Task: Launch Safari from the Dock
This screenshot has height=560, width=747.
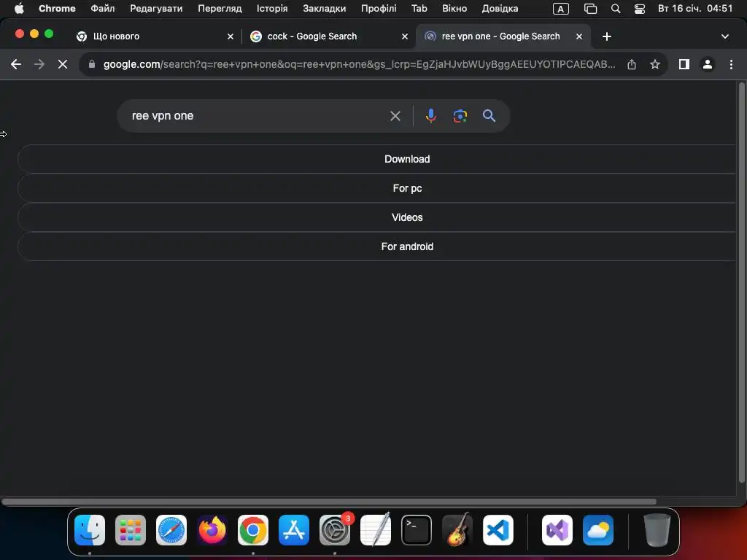Action: point(171,530)
